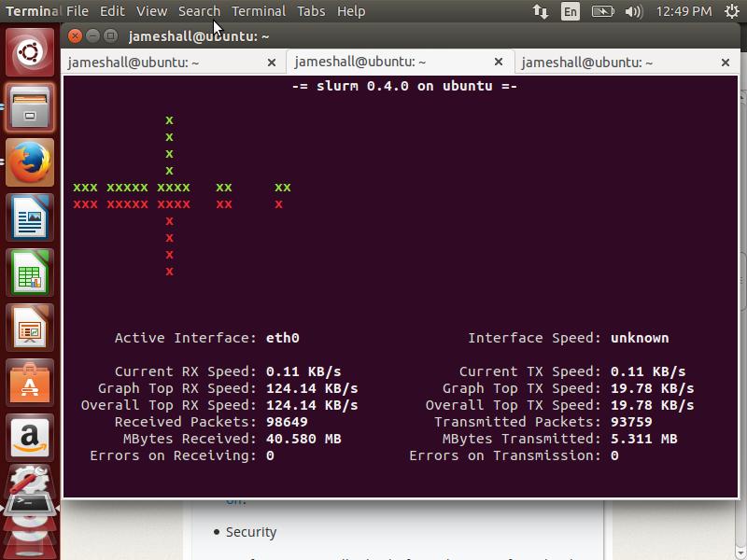Select the middle jameshall@ubuntu tab
747x560 pixels.
[401, 62]
